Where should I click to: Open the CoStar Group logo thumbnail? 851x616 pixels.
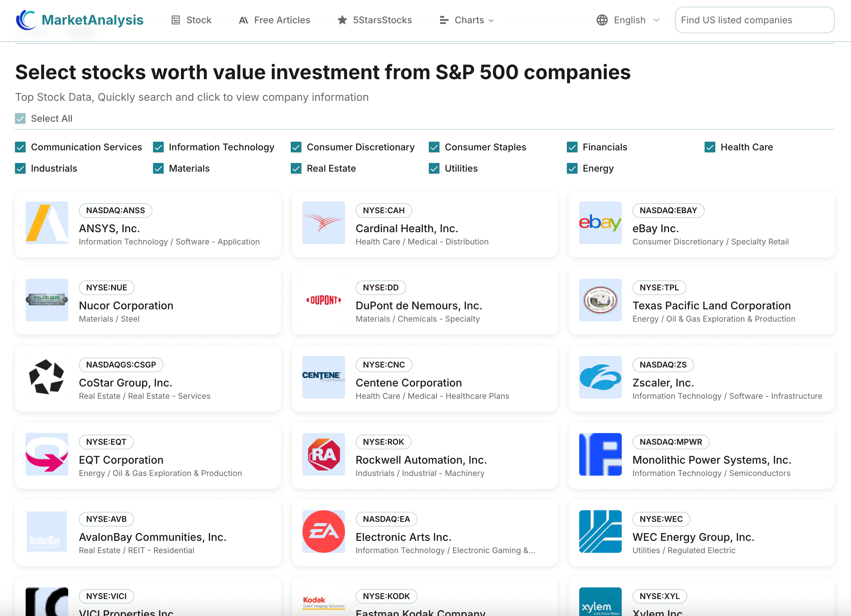[x=47, y=378]
